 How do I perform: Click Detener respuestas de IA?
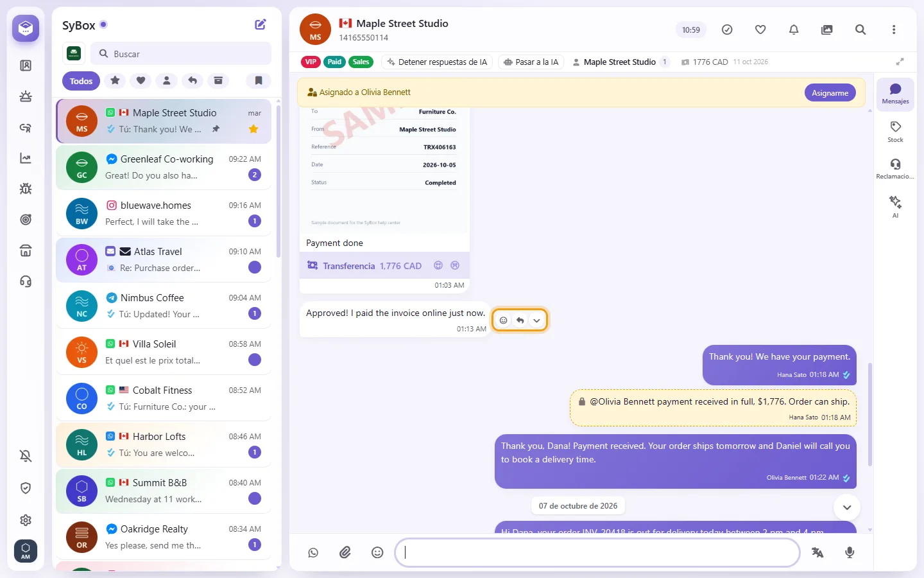437,62
